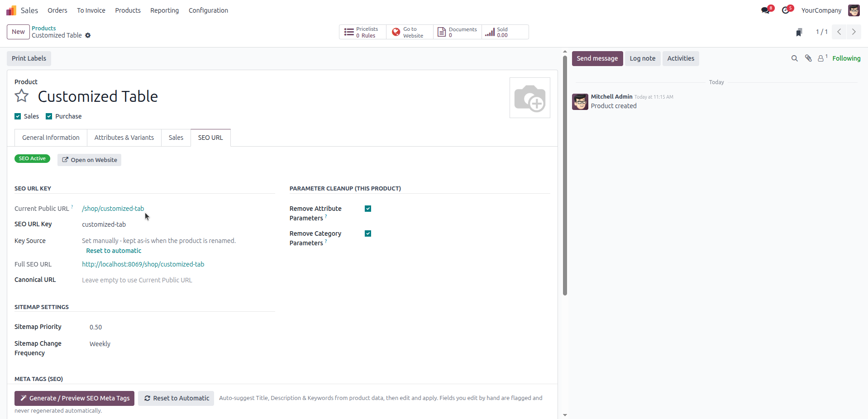Upload a product image via camera placeholder

(x=530, y=98)
